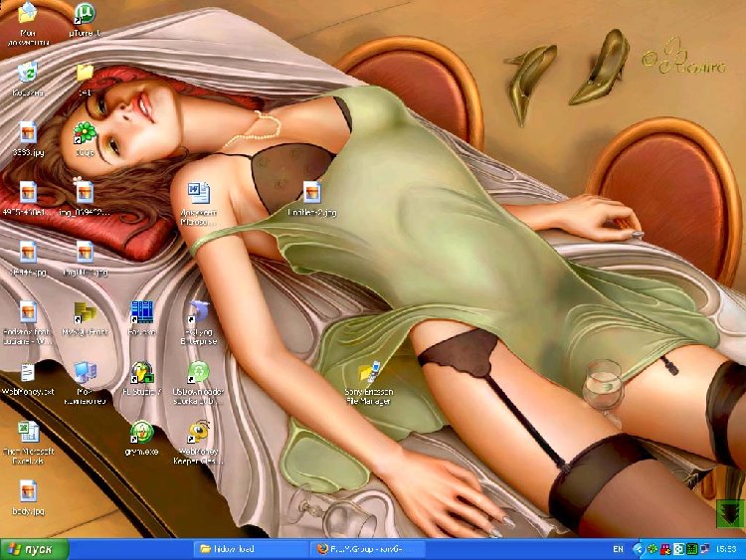
Task: Click the taskbar clock
Action: [726, 549]
